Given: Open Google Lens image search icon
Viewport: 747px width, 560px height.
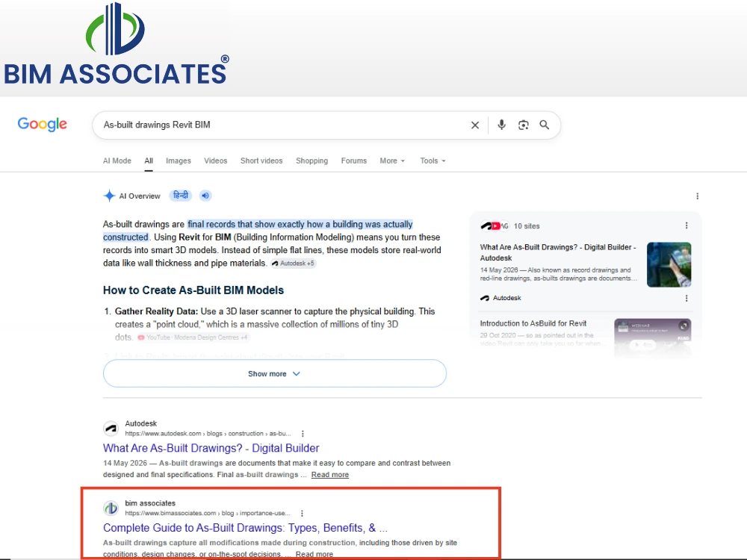Looking at the screenshot, I should [x=523, y=125].
